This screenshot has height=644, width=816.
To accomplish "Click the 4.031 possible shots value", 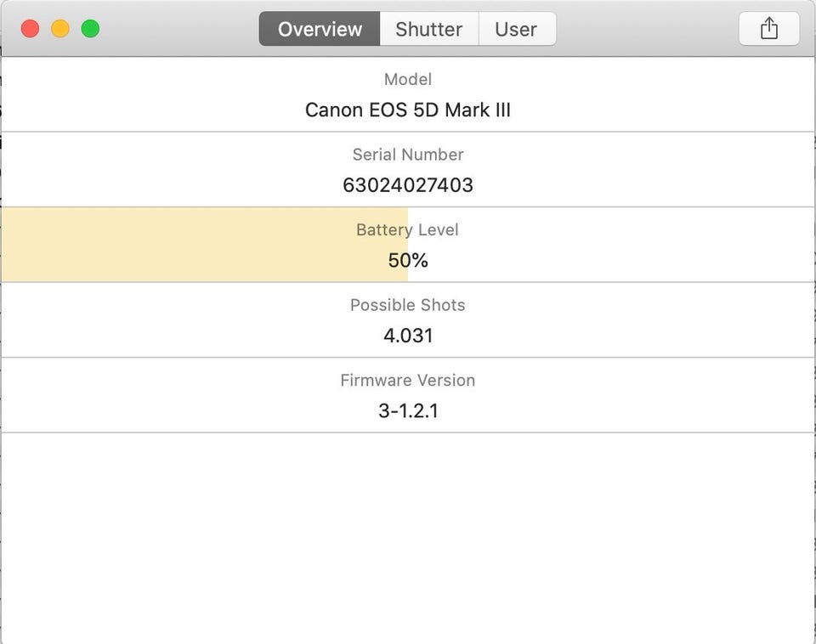I will 408,336.
